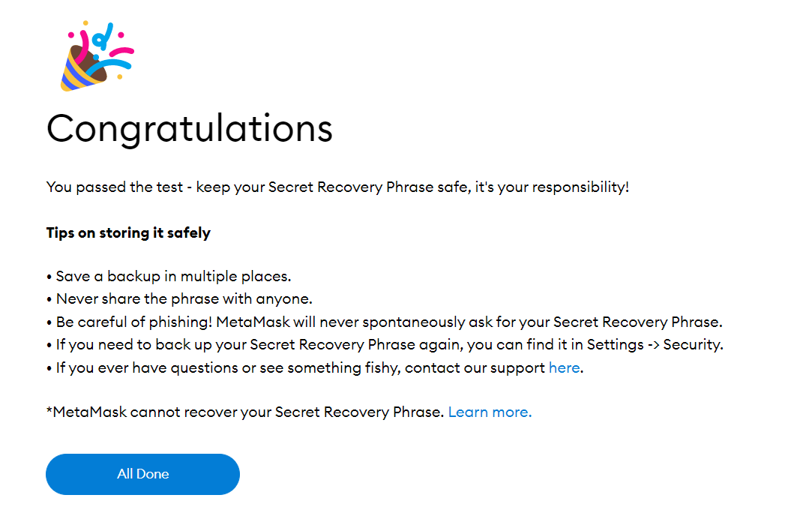Click the "Tips on storing it safely" subheading

pyautogui.click(x=128, y=233)
